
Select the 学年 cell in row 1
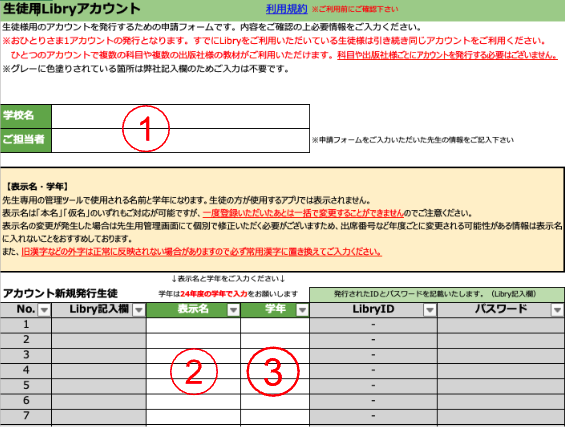pos(275,325)
